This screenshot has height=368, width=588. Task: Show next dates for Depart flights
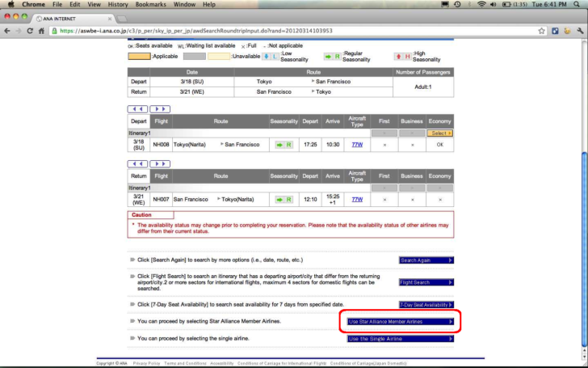160,109
